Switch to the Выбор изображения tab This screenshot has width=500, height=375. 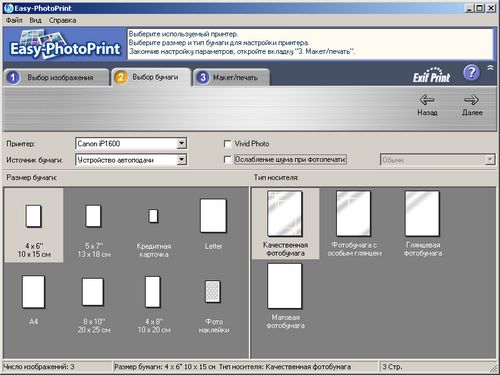[56, 78]
